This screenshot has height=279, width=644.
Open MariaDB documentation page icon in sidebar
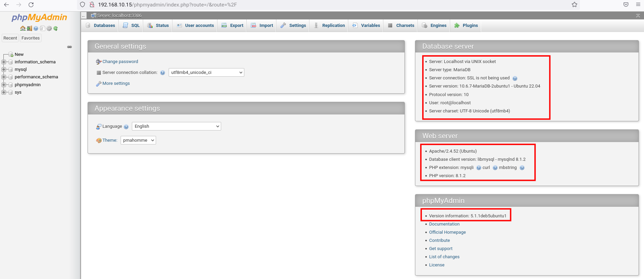click(x=43, y=28)
